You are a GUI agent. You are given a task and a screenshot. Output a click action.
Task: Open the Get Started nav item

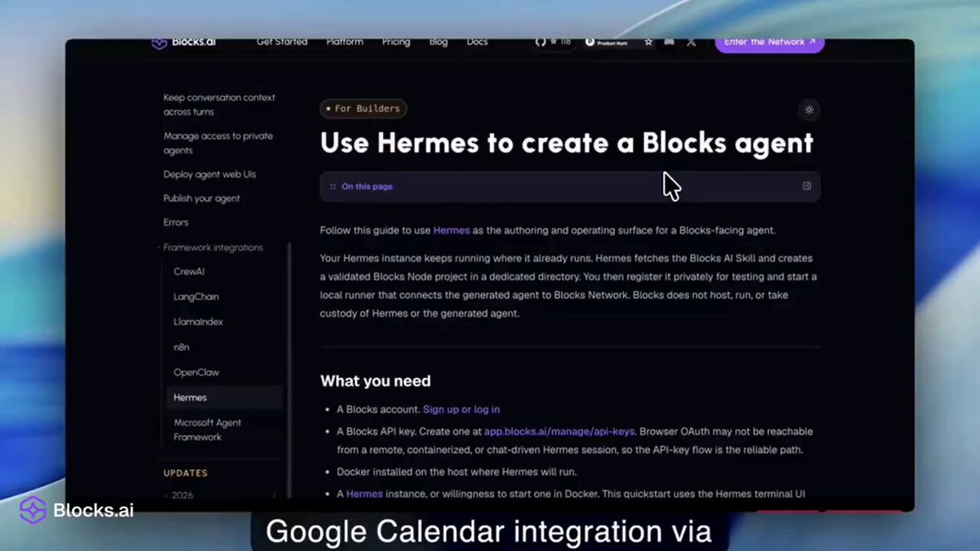pyautogui.click(x=282, y=42)
